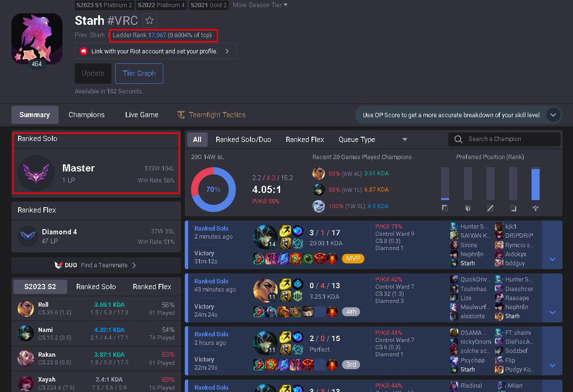Click the top lane position icon

[445, 208]
